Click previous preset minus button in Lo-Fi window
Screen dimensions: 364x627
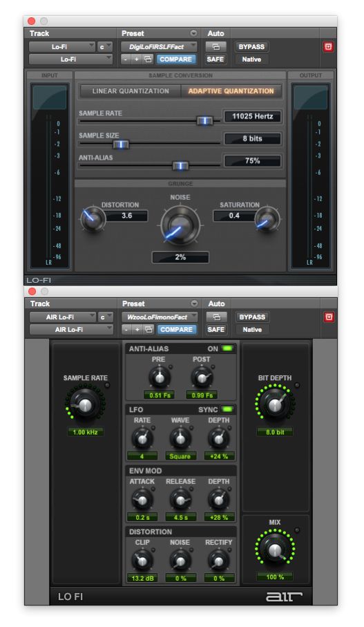click(126, 59)
